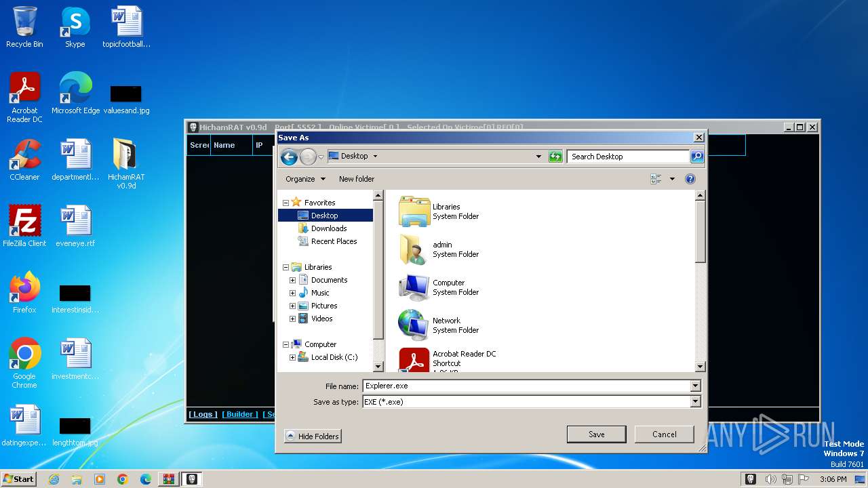Click the WinRAR taskbar button
Image resolution: width=868 pixels, height=488 pixels.
click(x=168, y=479)
